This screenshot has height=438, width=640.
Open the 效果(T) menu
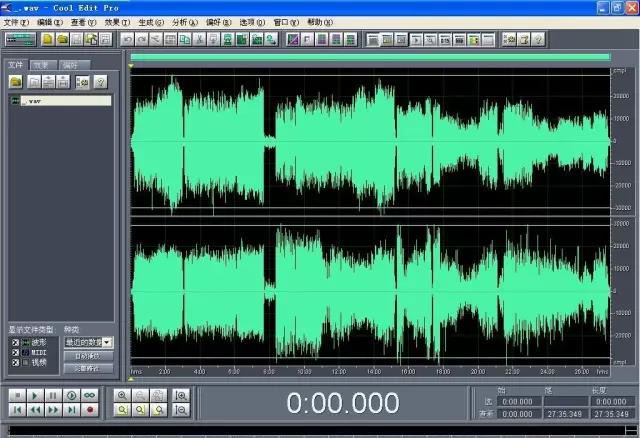(x=117, y=22)
